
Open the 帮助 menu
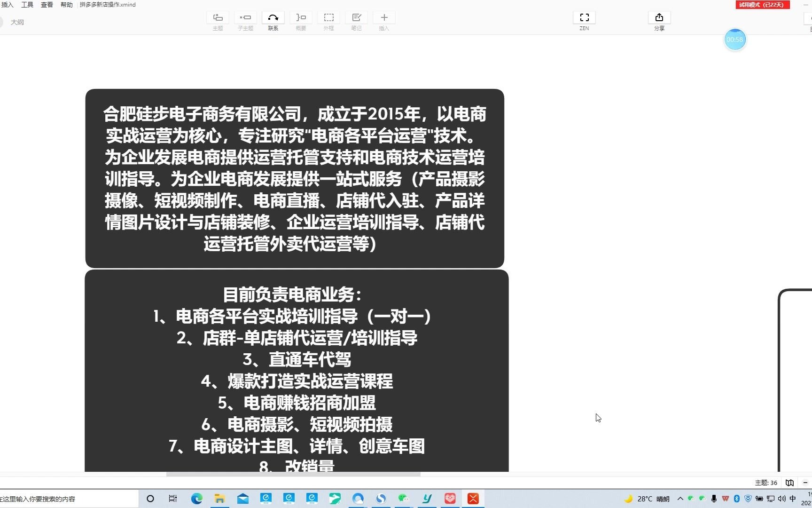point(67,5)
